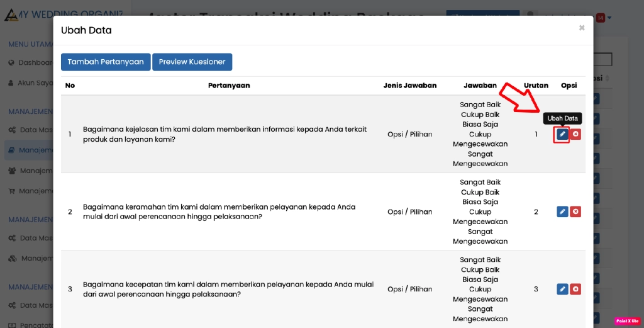
Task: Click Cukup Baik in the keramahan question row
Action: 480,192
